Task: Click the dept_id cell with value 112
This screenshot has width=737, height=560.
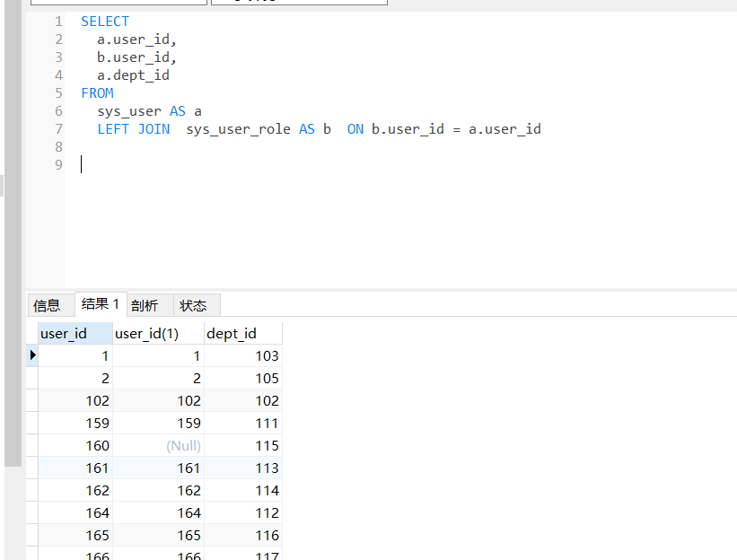Action: pyautogui.click(x=267, y=513)
